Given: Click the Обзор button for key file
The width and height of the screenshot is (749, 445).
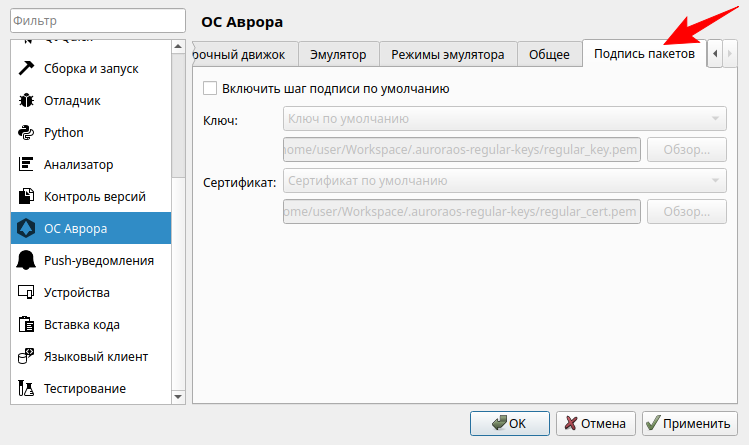Looking at the screenshot, I should tap(686, 149).
